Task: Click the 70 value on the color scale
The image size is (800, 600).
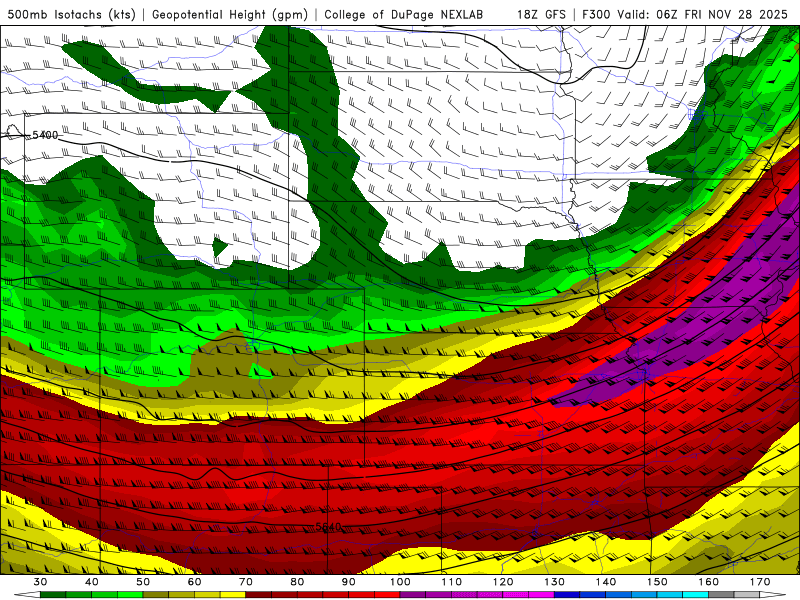Action: click(x=246, y=582)
